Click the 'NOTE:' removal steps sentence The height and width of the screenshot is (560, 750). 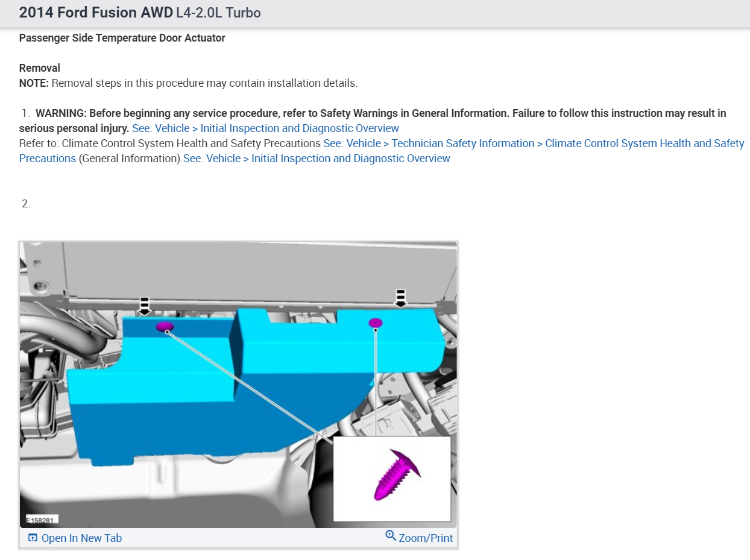(x=188, y=83)
